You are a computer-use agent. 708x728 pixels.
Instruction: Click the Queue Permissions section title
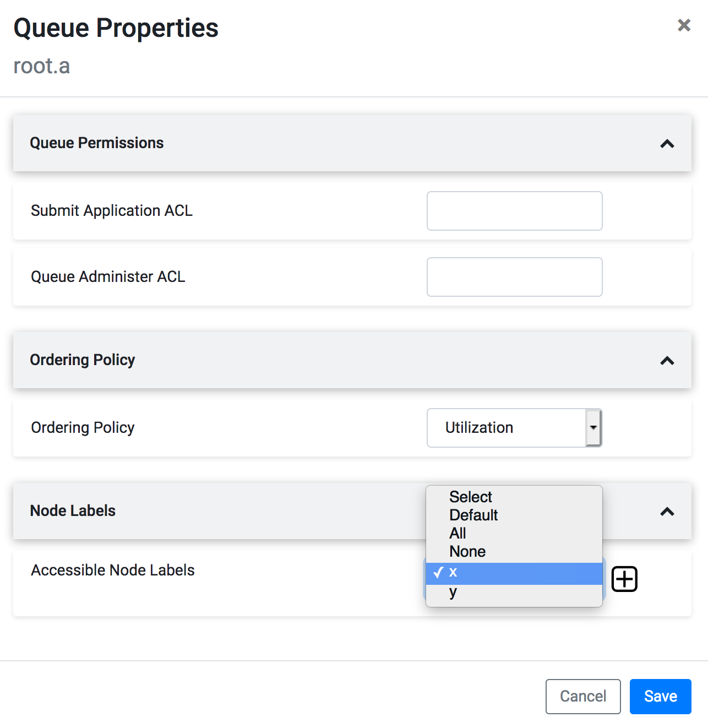(97, 143)
